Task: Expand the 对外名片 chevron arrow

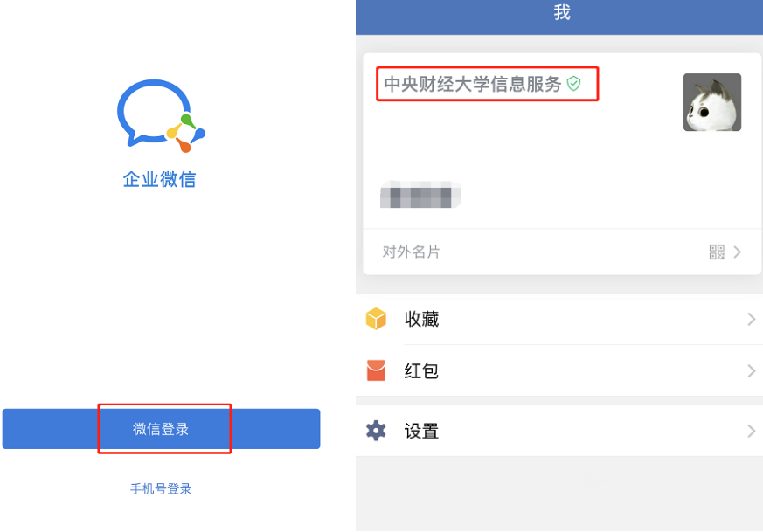Action: (737, 252)
